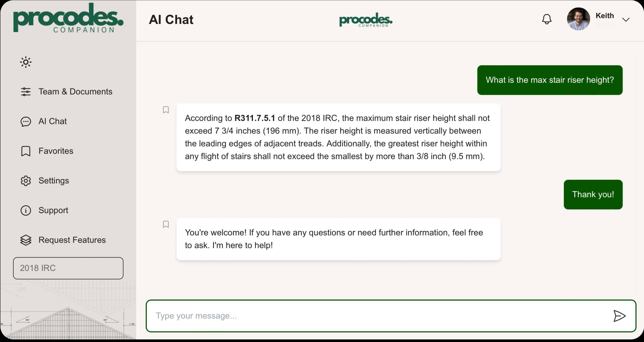Click the Settings gear icon
644x342 pixels.
click(26, 181)
